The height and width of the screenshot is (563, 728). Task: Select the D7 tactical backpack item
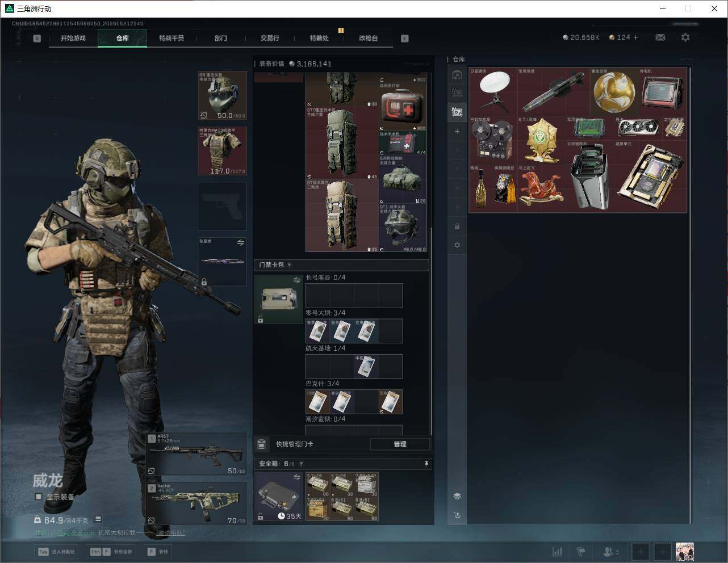pos(342,216)
